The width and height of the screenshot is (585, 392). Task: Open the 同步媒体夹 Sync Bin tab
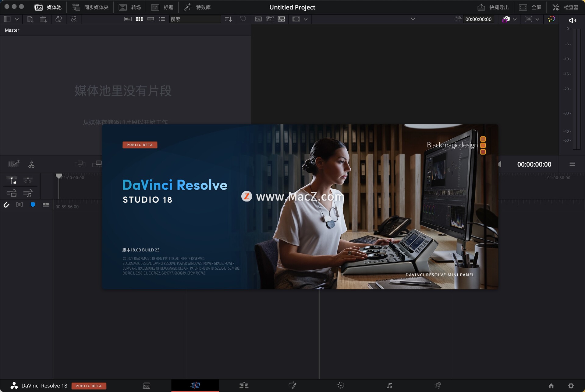point(90,7)
